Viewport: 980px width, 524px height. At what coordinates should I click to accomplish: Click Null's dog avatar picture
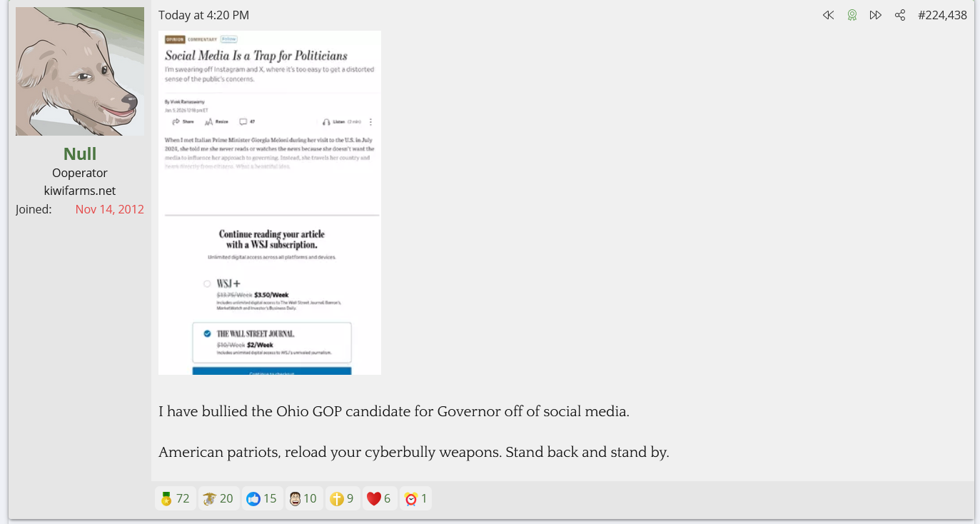click(80, 71)
